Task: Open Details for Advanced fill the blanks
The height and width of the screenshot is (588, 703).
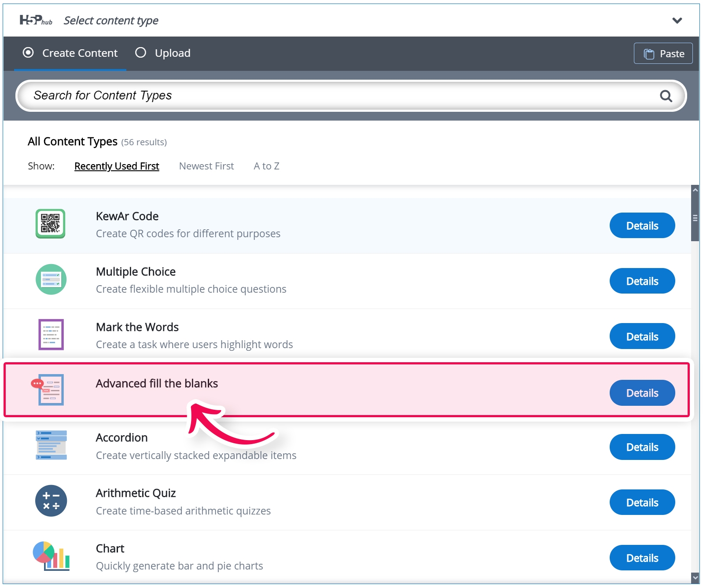Action: pyautogui.click(x=642, y=393)
